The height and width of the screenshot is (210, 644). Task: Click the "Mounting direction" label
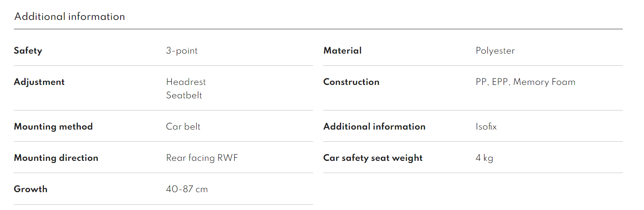pyautogui.click(x=56, y=158)
